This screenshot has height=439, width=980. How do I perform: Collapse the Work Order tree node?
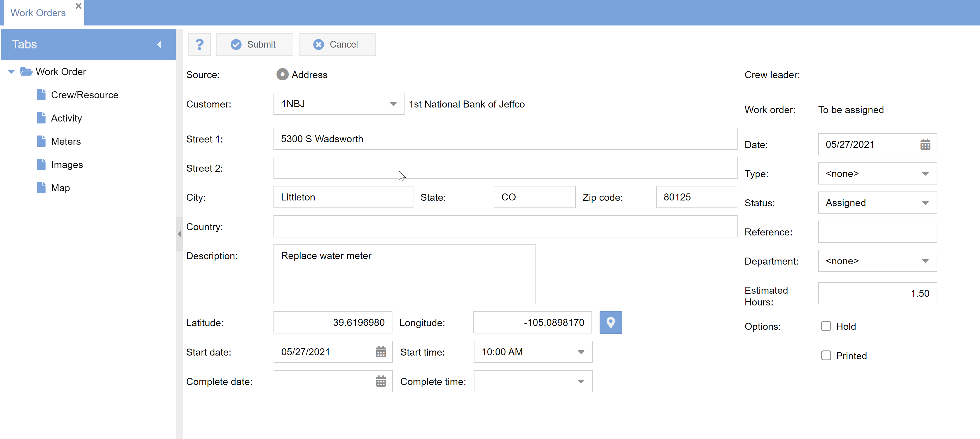click(11, 71)
